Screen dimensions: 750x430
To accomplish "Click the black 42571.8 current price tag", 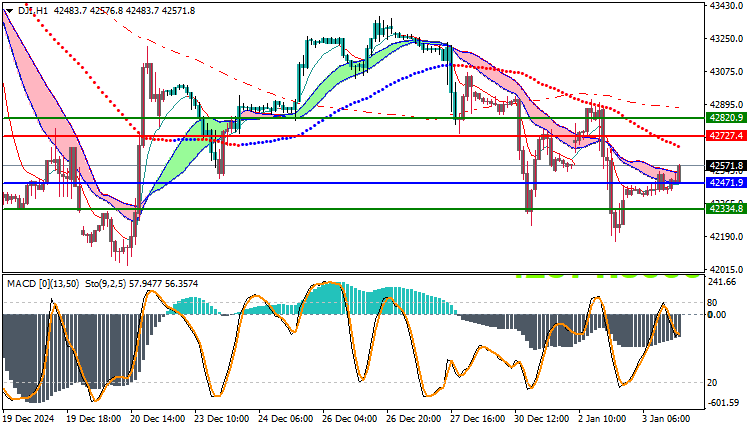I will [x=726, y=165].
